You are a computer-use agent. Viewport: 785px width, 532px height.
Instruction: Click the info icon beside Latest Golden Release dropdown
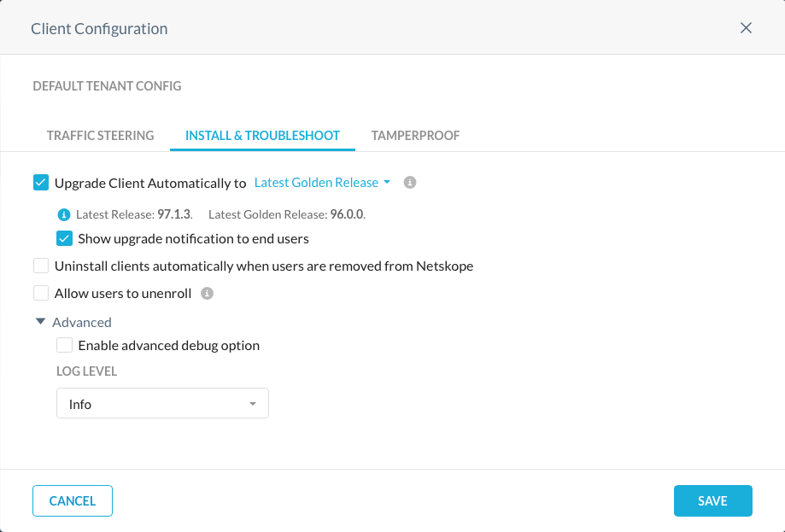[409, 182]
